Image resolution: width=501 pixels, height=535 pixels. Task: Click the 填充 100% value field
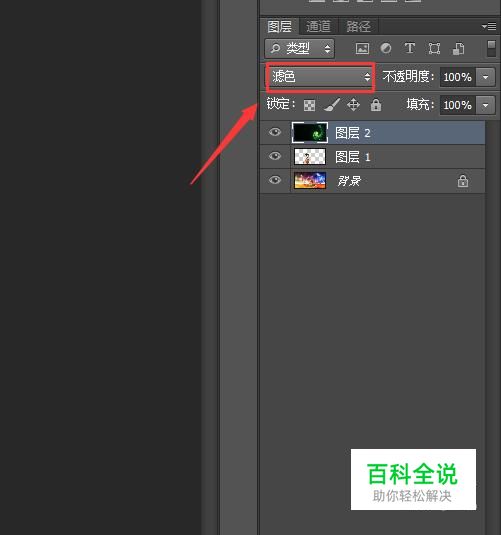tap(457, 105)
